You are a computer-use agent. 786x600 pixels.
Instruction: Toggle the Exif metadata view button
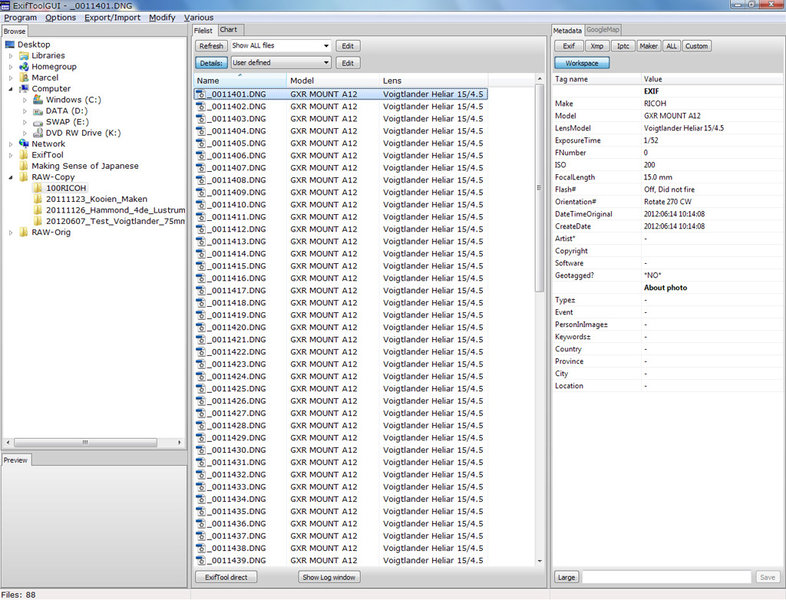[x=568, y=46]
